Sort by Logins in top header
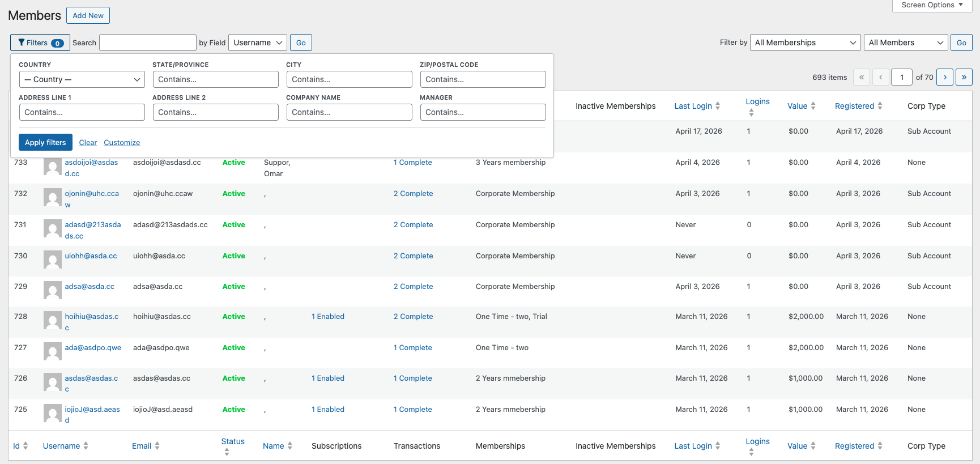Image resolution: width=980 pixels, height=464 pixels. (x=757, y=106)
